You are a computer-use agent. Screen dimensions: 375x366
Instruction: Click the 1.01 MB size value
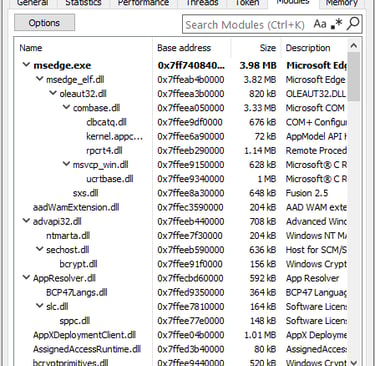point(260,335)
